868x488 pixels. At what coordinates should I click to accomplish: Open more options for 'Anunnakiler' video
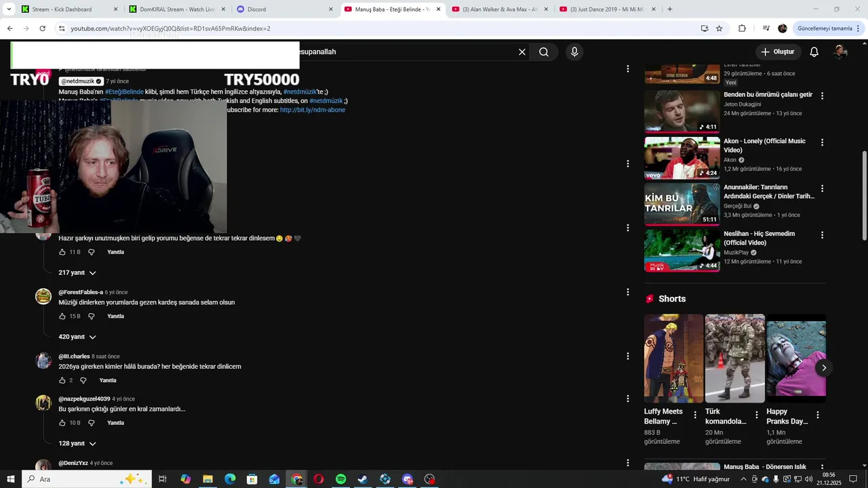pyautogui.click(x=822, y=188)
